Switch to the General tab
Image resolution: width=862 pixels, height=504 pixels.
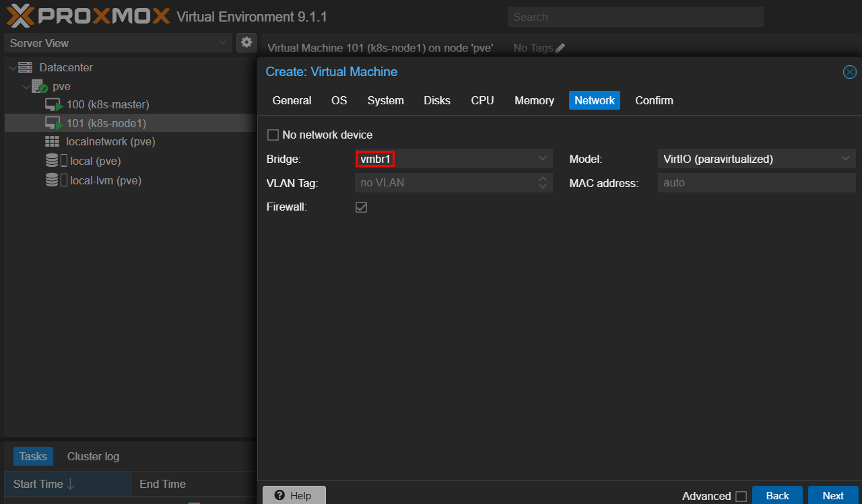tap(292, 100)
